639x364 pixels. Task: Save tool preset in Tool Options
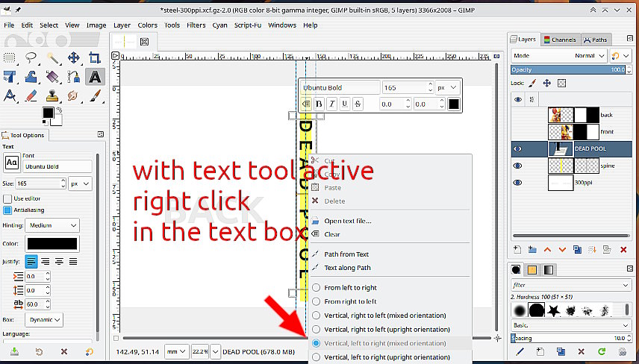14,351
